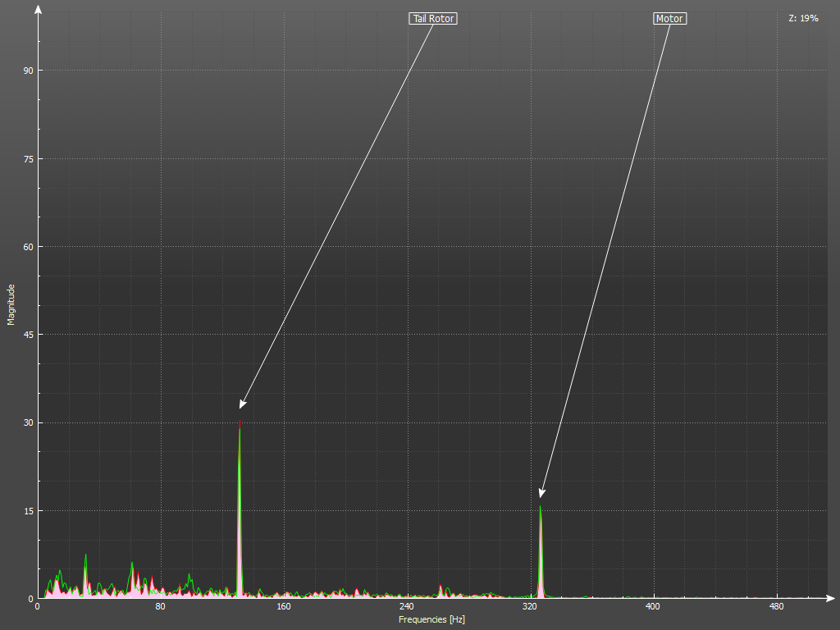Click the 480 tick label on frequency axis
Viewport: 840px width, 630px height.
pos(776,607)
